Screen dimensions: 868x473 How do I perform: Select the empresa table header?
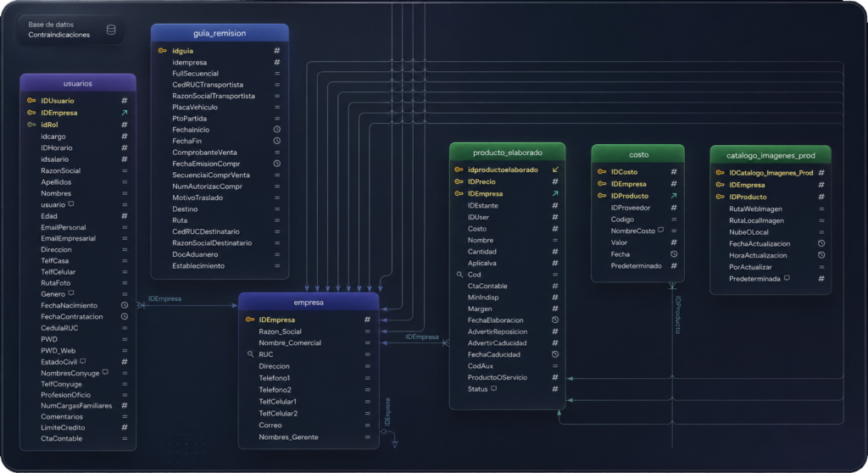[309, 303]
